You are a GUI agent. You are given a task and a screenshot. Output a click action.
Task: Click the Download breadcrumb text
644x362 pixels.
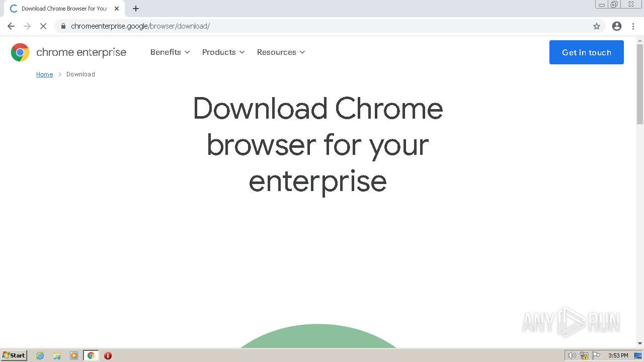pos(80,74)
